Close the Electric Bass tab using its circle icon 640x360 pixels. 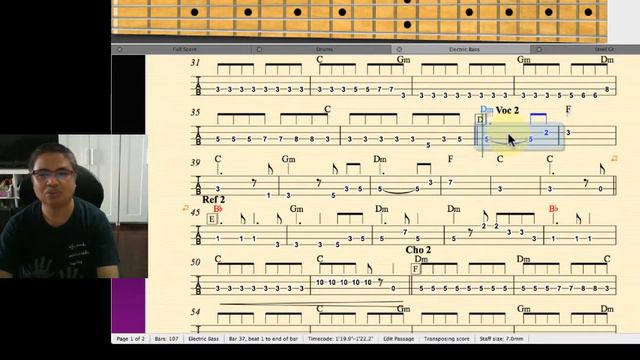coord(399,49)
